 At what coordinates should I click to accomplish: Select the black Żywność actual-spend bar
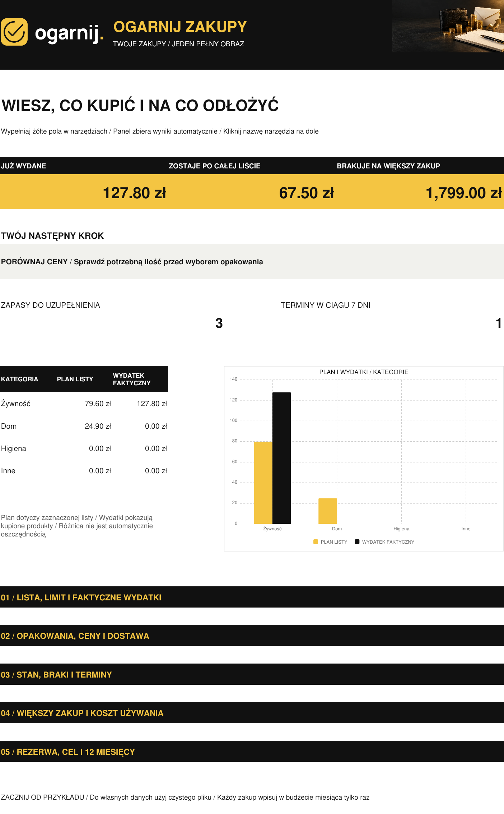click(281, 458)
